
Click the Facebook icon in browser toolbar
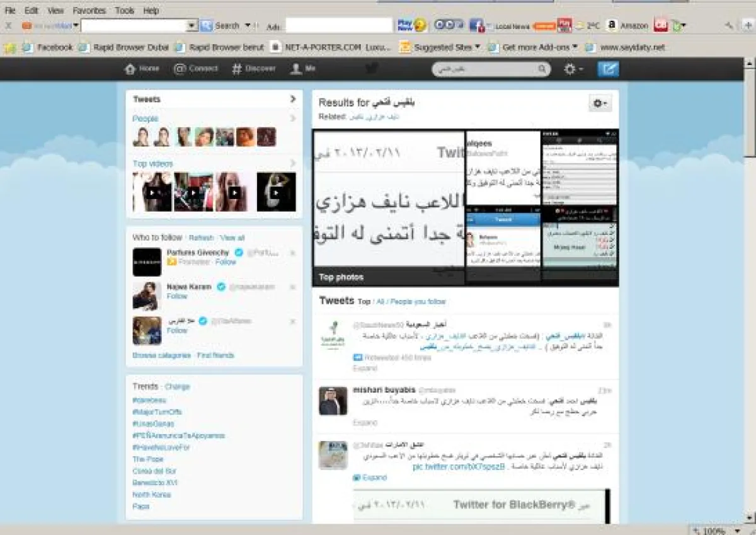476,26
